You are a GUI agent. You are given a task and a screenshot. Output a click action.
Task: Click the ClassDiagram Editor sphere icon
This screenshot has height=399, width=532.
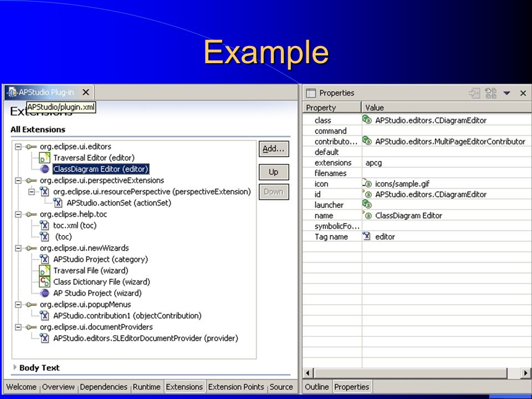(x=44, y=169)
